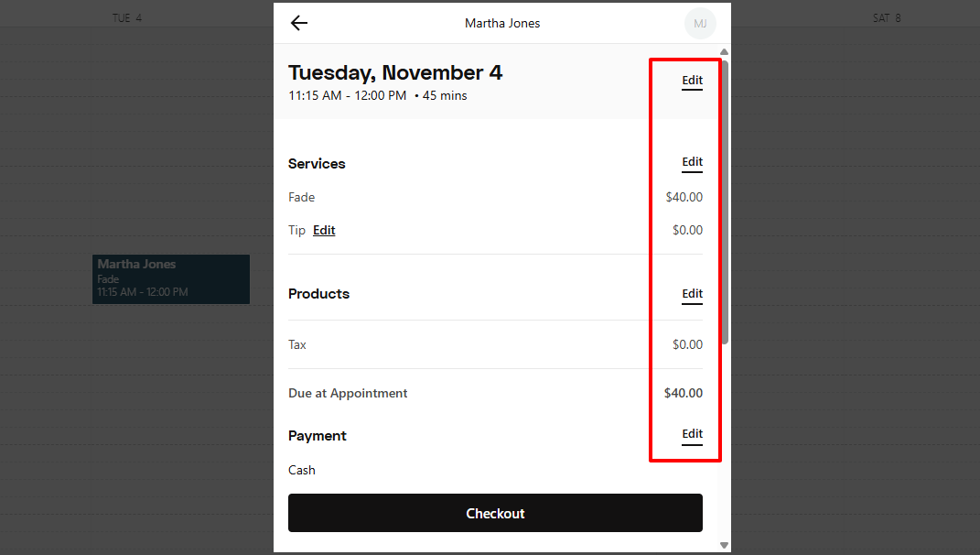Edit the Tip amount

324,231
